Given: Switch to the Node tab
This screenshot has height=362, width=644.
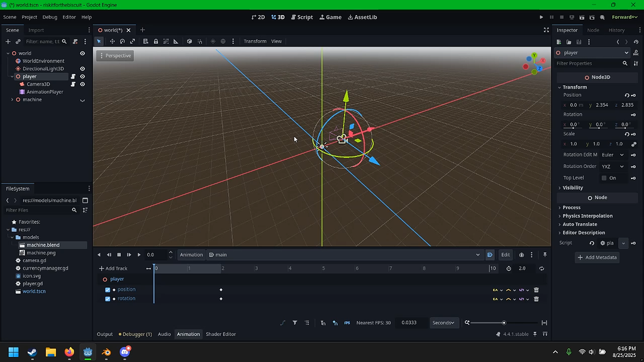Looking at the screenshot, I should (593, 30).
